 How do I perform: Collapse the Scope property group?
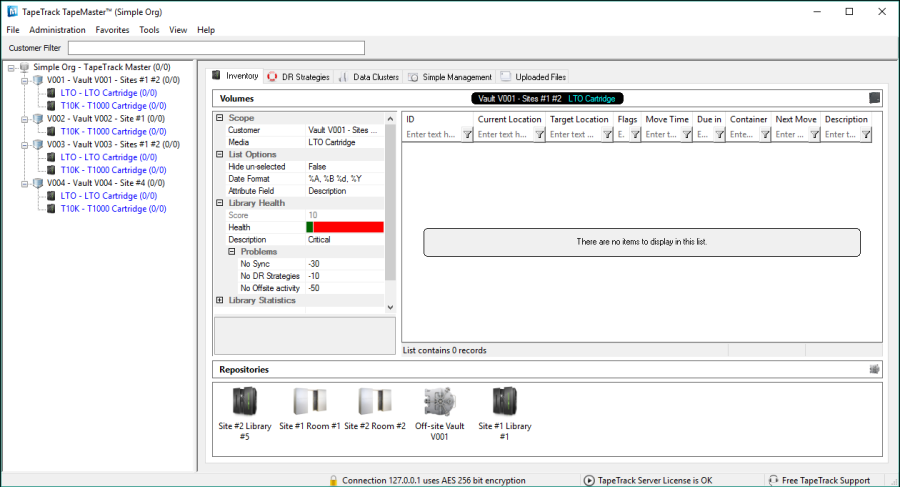click(x=220, y=118)
